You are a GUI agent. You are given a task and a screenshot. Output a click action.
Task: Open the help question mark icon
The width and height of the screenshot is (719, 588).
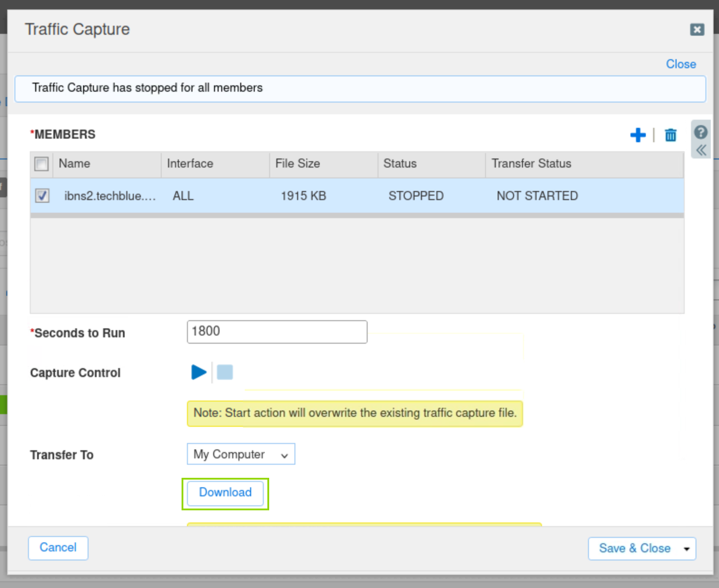(x=700, y=132)
